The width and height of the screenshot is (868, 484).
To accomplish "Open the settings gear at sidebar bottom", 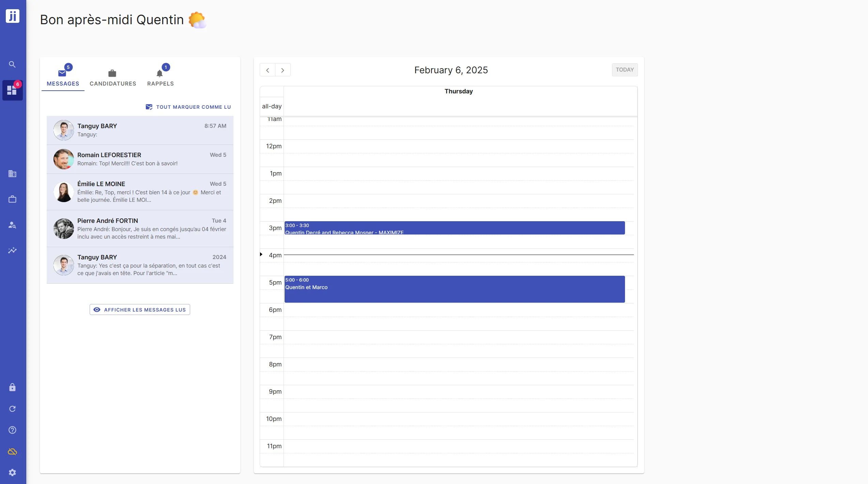I will [x=12, y=473].
